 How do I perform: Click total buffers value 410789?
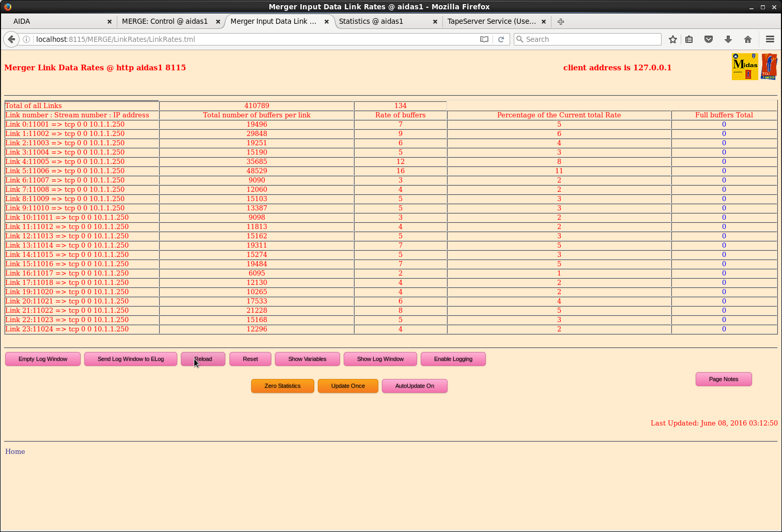point(257,105)
